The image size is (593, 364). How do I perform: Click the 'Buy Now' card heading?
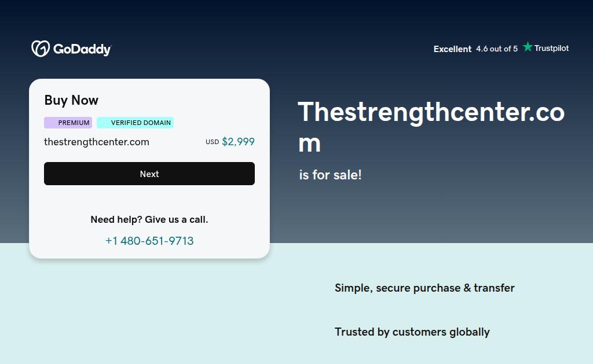point(71,100)
